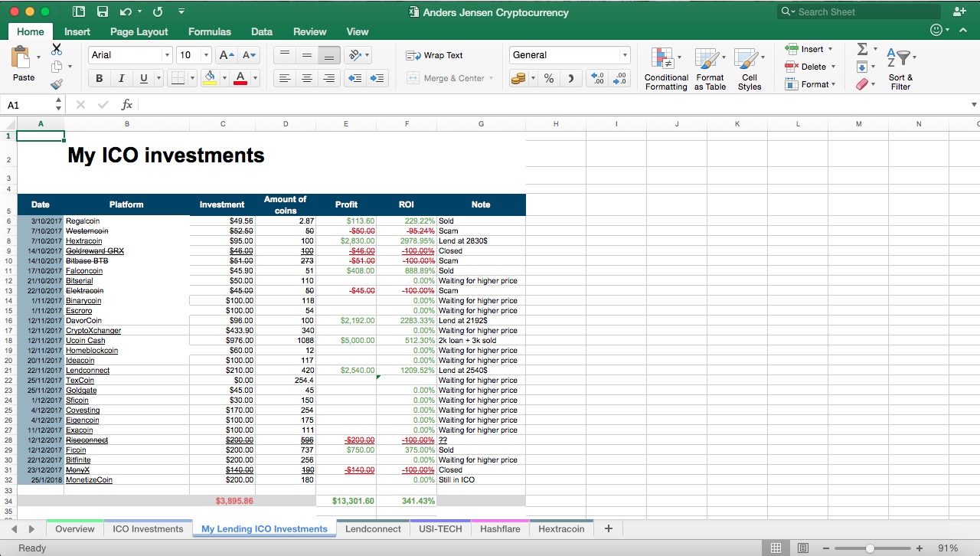
Task: Add a new sheet with plus button
Action: coord(609,528)
